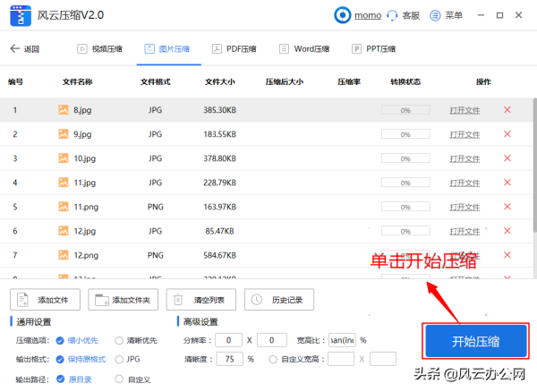Click the image icon beside 12.jpg
The image size is (537, 392).
tap(64, 231)
